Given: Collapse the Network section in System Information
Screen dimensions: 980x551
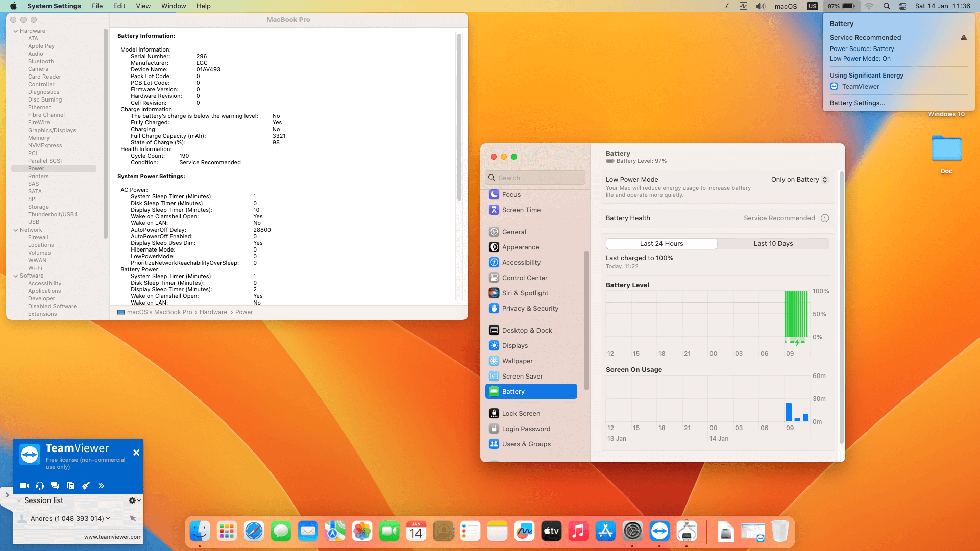Looking at the screenshot, I should tap(16, 230).
